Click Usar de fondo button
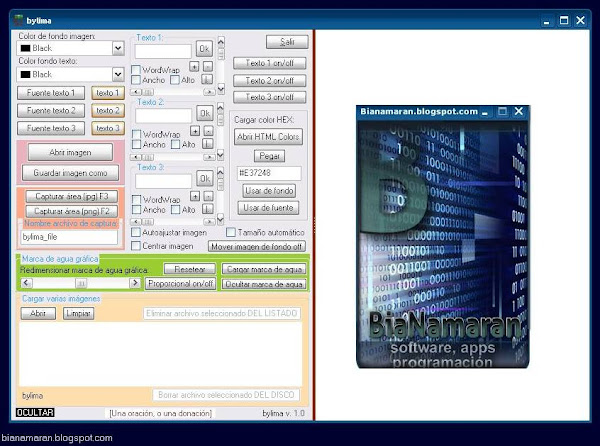600x446 pixels. (x=269, y=190)
